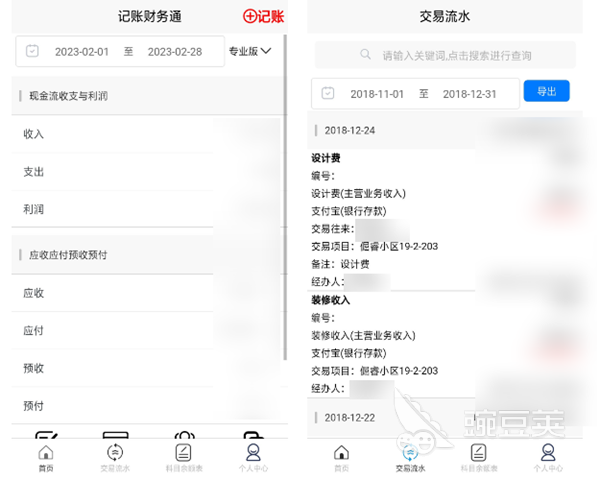Change the end date 2018-12-31
Viewport: 600px width, 480px height.
470,93
